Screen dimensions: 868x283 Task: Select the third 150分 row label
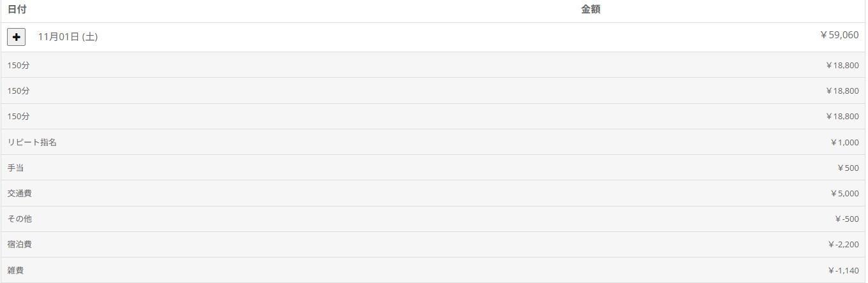tap(18, 117)
